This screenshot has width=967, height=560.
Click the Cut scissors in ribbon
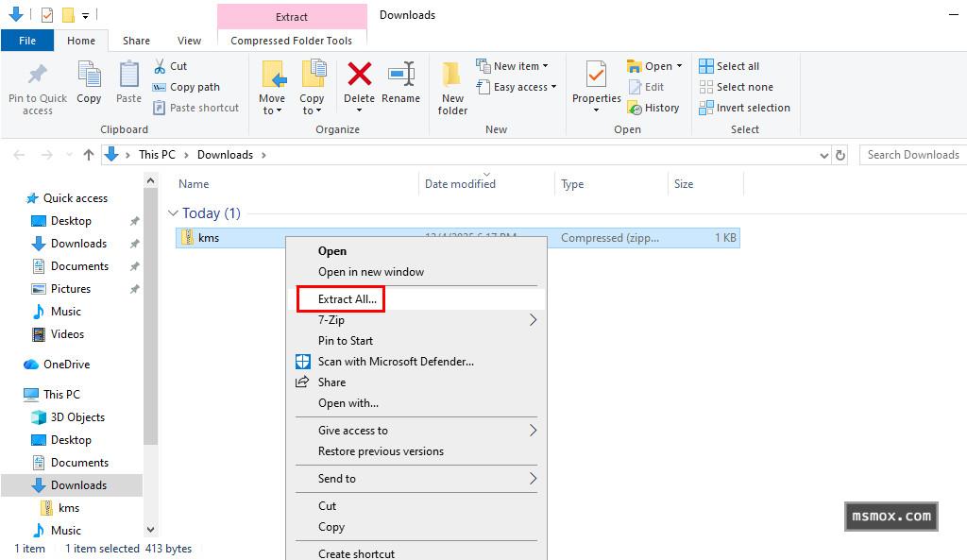(x=170, y=66)
